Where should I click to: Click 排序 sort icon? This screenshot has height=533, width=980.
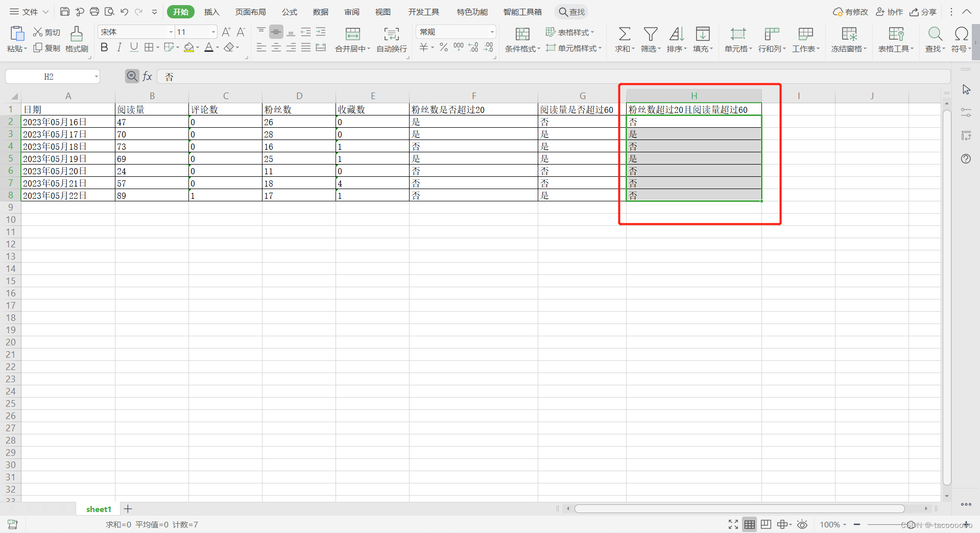tap(677, 34)
